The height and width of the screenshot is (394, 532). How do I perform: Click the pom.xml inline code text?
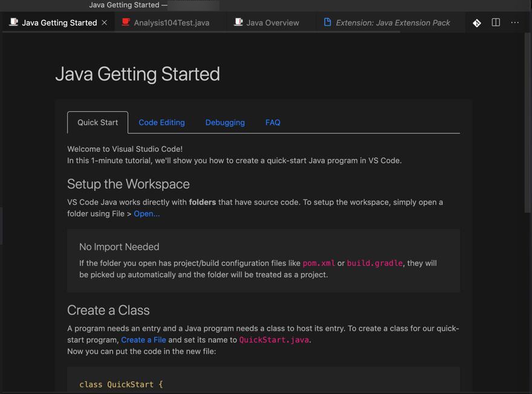coord(319,263)
